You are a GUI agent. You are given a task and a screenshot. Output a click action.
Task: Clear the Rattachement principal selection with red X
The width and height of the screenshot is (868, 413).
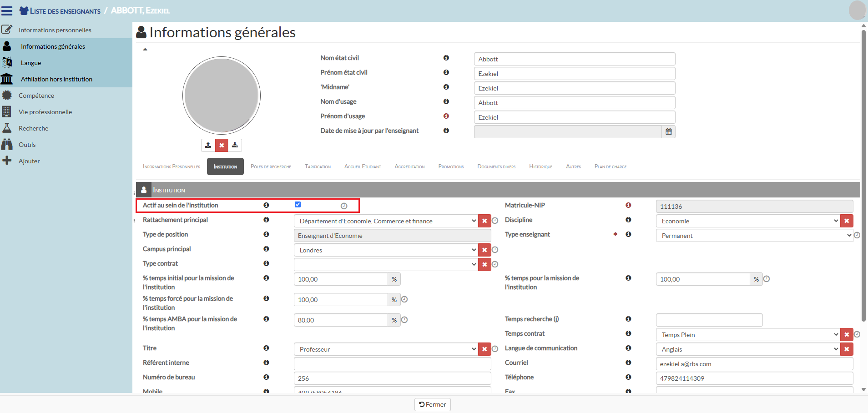[x=484, y=221]
